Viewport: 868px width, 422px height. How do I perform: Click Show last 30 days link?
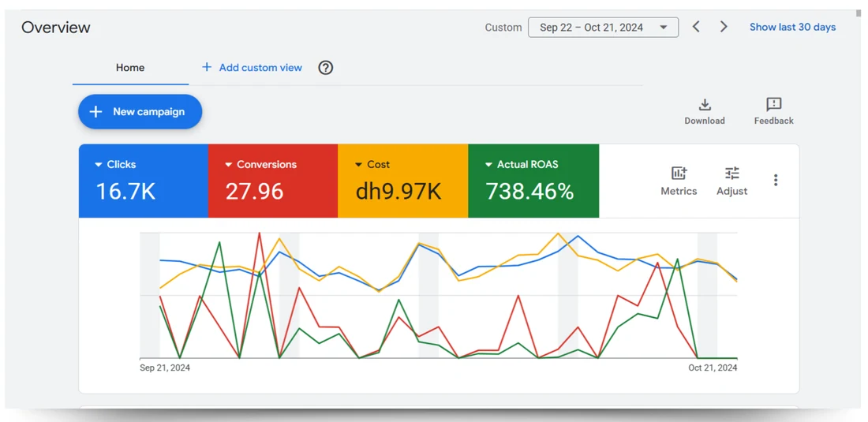793,27
